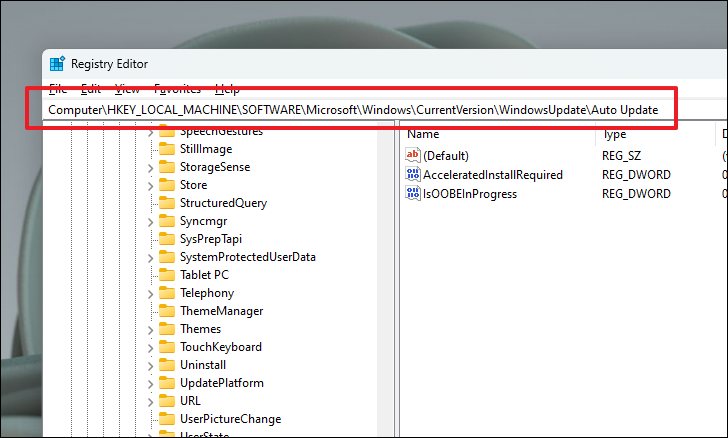Select the UserPictureChange tree label

pos(230,419)
